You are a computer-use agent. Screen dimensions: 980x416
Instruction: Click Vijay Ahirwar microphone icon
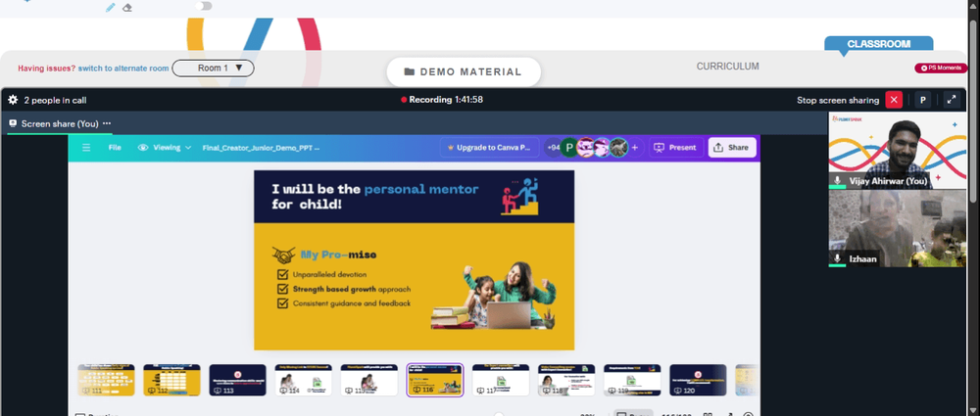838,180
